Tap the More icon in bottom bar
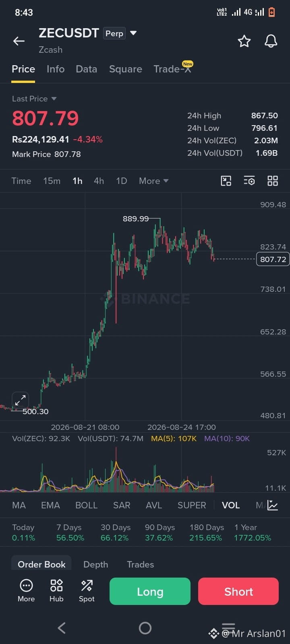Screen dimensions: 290x644 point(26,590)
